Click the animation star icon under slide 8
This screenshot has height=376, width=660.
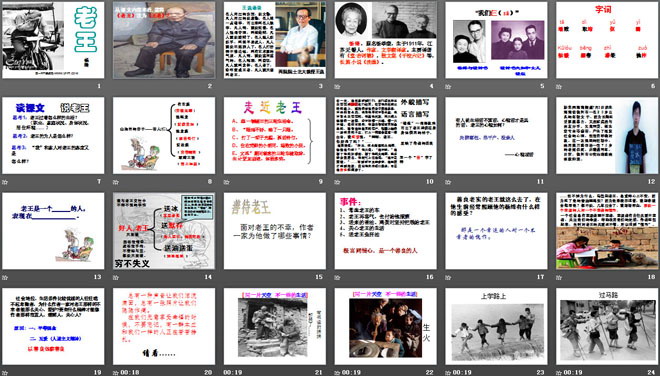[x=115, y=182]
